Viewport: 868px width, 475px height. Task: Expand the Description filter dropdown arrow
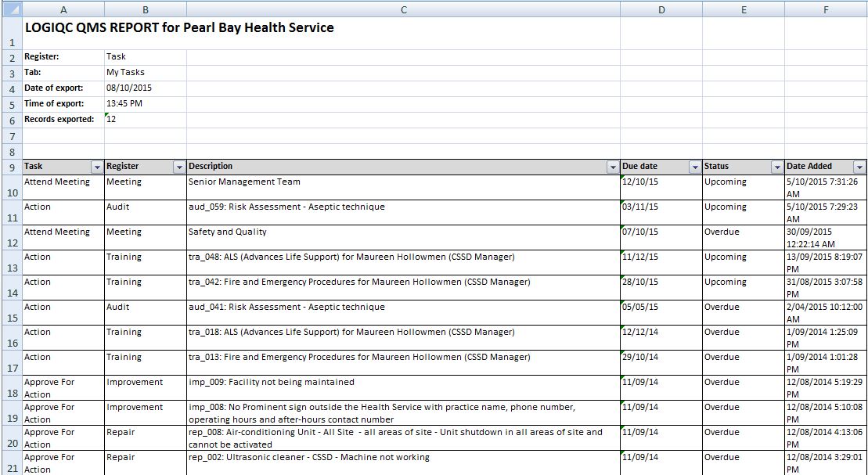pos(613,167)
